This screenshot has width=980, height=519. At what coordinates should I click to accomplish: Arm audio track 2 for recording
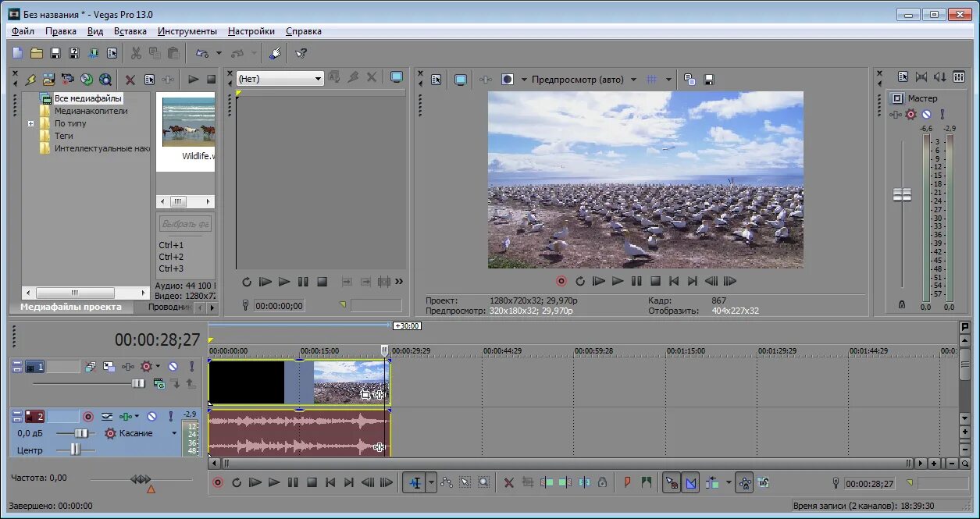(x=88, y=417)
